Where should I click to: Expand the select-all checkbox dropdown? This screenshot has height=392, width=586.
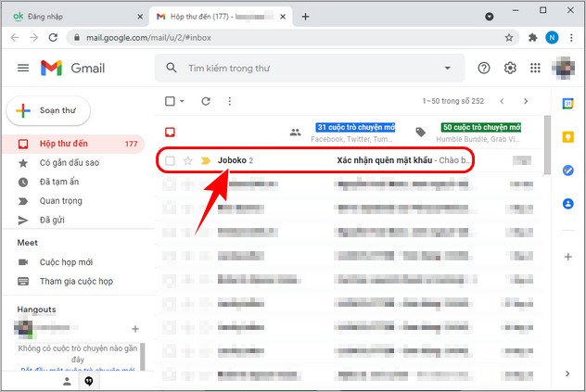point(182,101)
